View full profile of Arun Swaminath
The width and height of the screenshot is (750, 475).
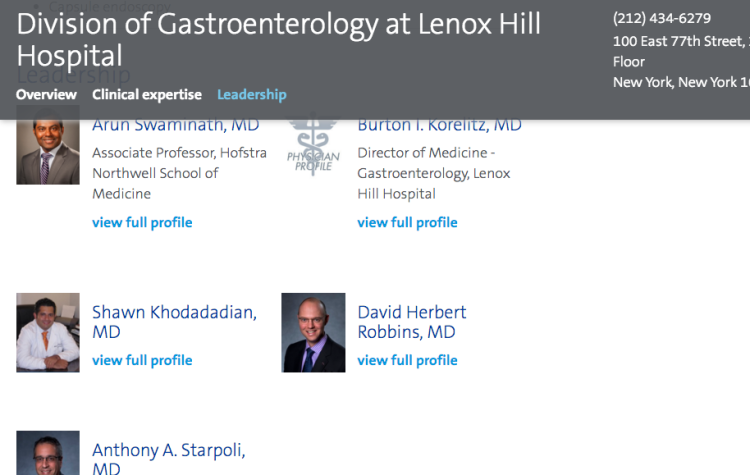pos(142,222)
